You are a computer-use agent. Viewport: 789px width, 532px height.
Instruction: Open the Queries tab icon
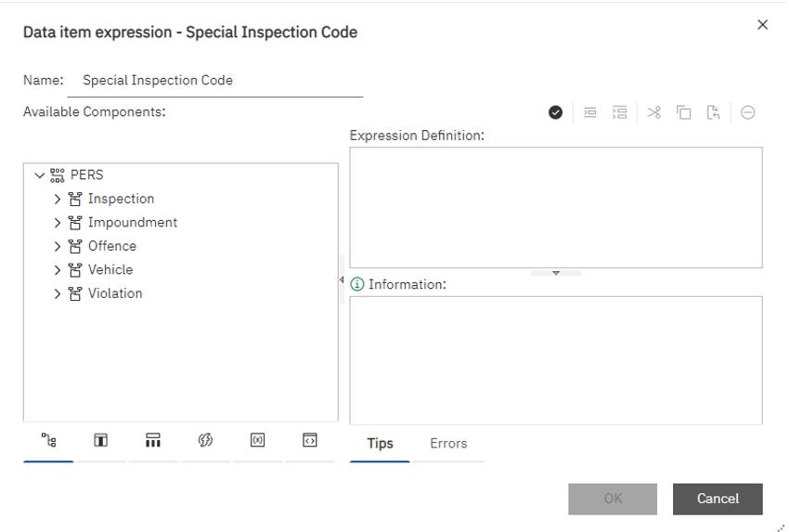point(153,440)
